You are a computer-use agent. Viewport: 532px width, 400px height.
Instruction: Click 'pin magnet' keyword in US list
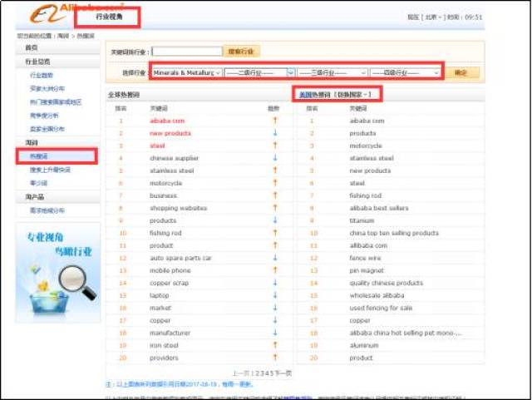(x=367, y=270)
